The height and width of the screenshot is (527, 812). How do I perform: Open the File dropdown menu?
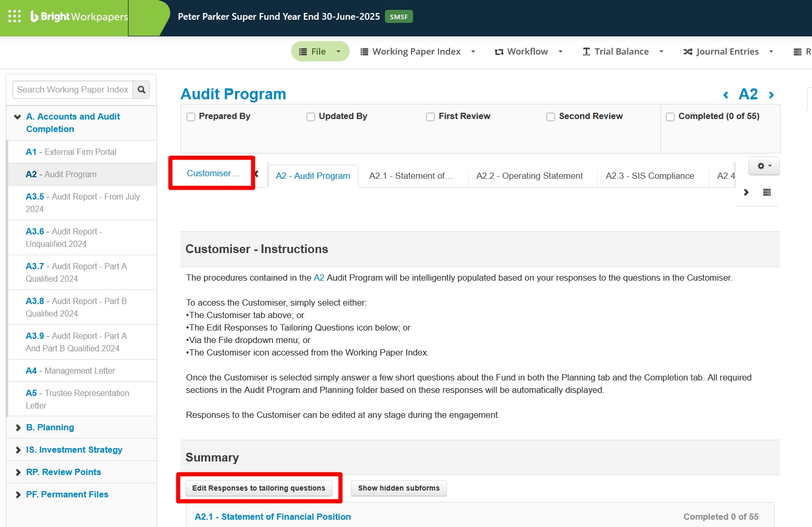pyautogui.click(x=320, y=51)
